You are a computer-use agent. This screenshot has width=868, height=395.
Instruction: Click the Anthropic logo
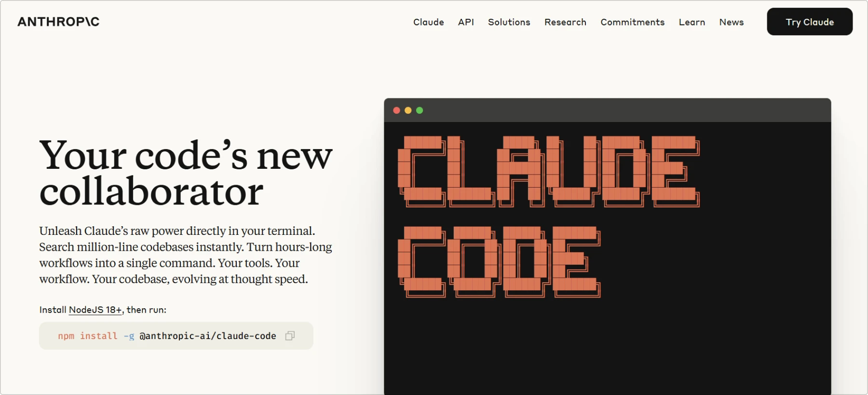pos(58,22)
